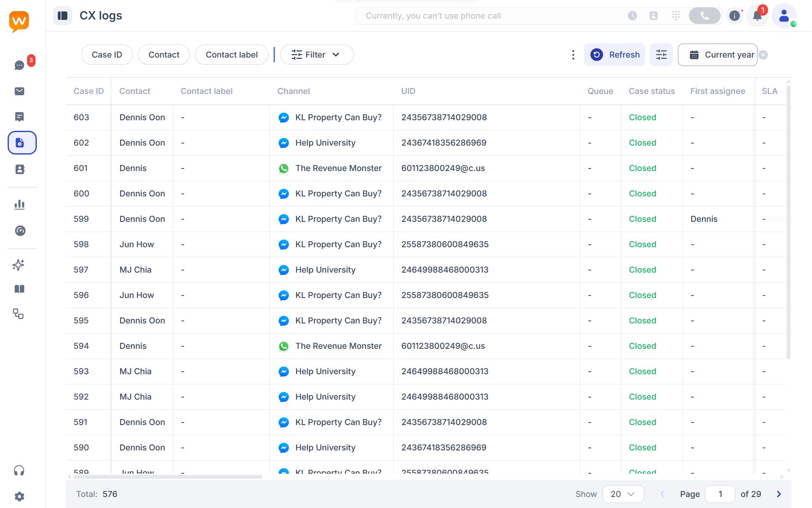
Task: Toggle the sidebar collapse button
Action: click(x=63, y=16)
